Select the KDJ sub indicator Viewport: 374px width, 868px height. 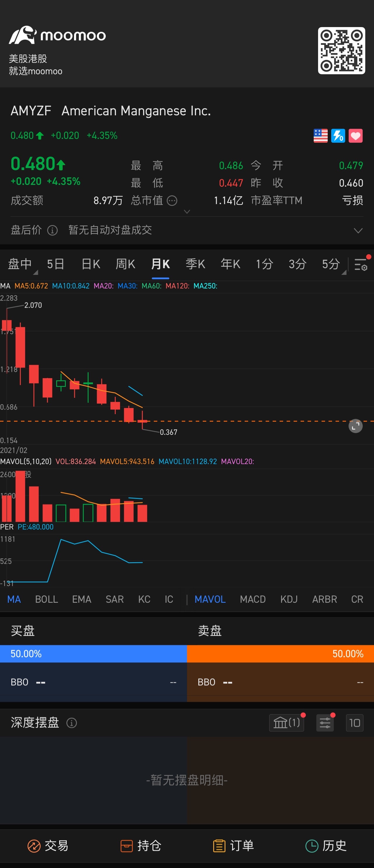(x=289, y=599)
